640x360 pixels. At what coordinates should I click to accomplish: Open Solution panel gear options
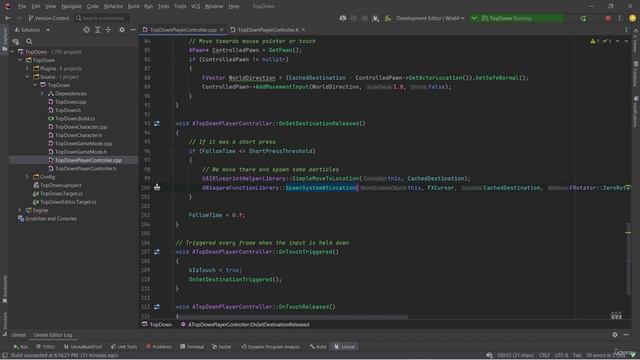point(122,30)
